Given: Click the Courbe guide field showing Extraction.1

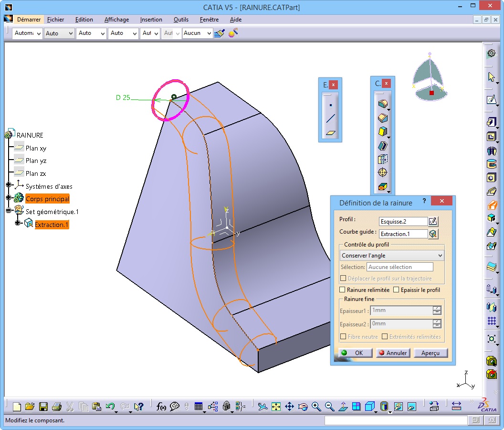Looking at the screenshot, I should click(403, 234).
